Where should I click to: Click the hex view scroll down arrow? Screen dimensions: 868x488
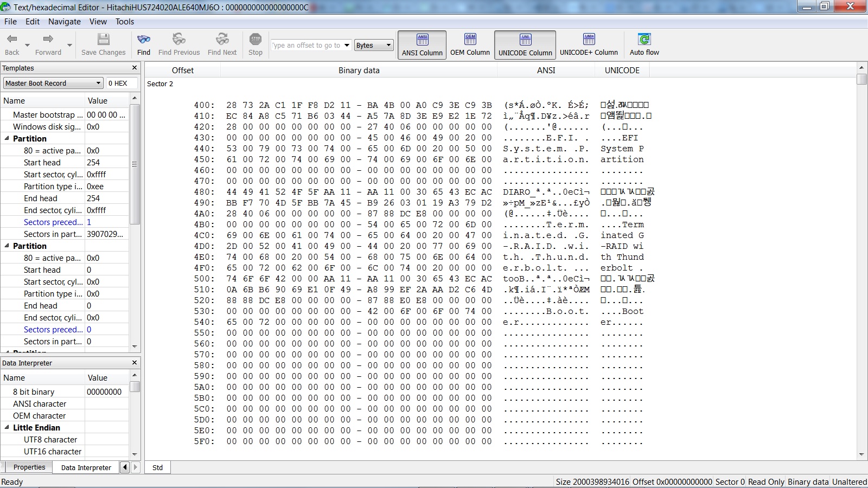point(861,454)
